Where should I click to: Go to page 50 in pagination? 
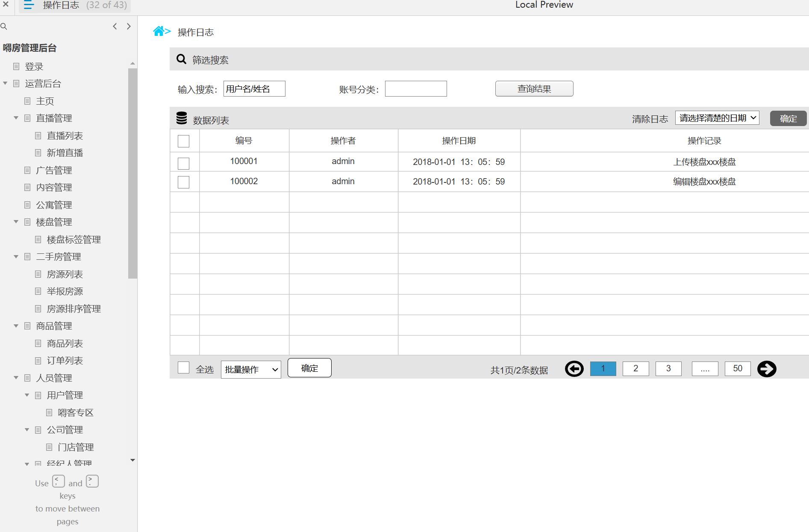click(738, 368)
